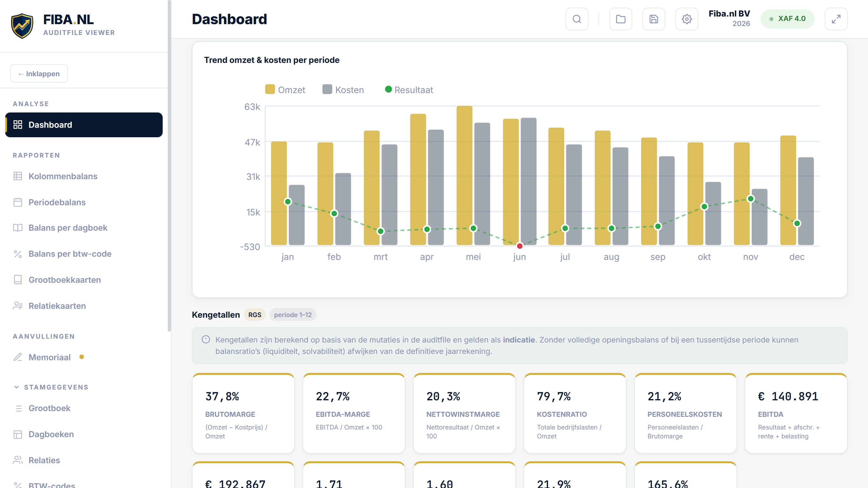
Task: Click the Memoriaal yellow notification dot
Action: point(82,357)
